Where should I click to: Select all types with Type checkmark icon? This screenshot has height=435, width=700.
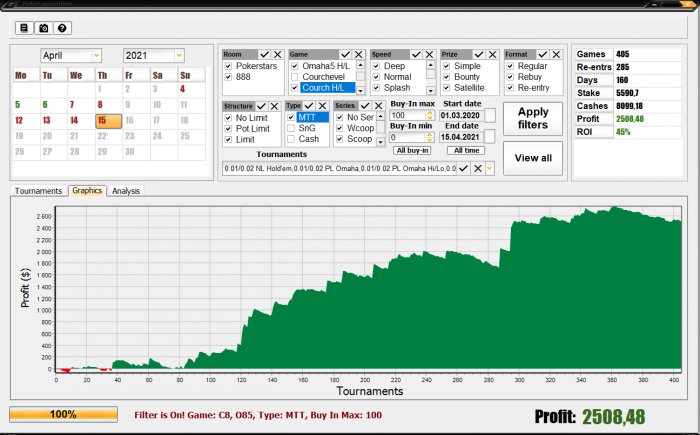(309, 106)
